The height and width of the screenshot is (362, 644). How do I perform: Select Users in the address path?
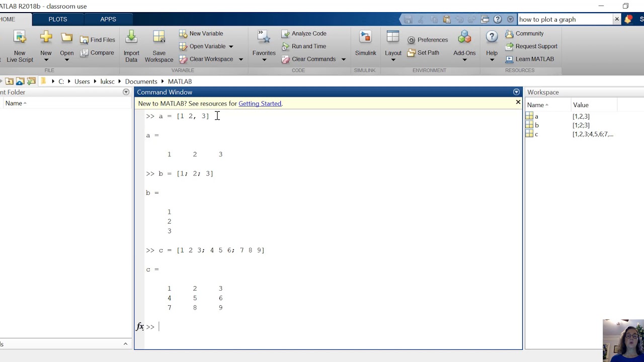click(82, 81)
